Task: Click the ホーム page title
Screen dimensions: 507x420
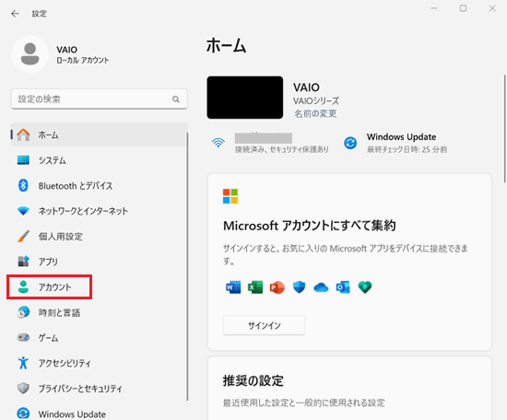Action: tap(227, 45)
